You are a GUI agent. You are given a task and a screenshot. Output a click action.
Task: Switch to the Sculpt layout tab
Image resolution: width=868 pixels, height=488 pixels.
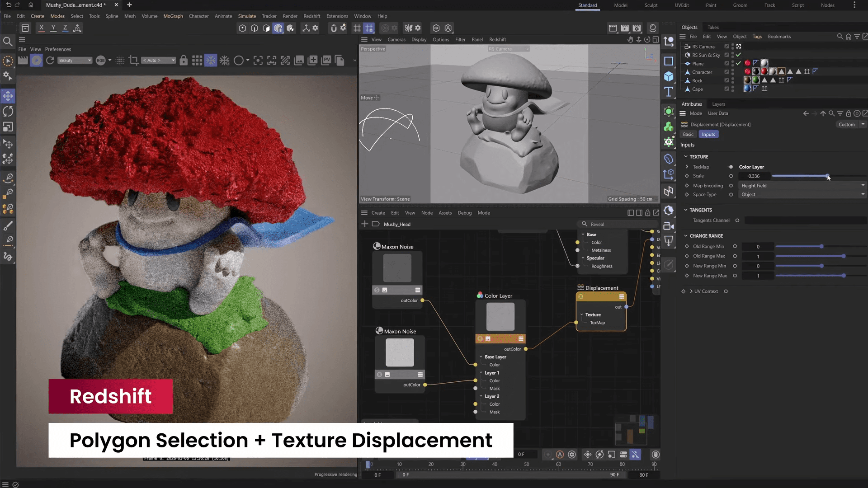click(x=651, y=5)
